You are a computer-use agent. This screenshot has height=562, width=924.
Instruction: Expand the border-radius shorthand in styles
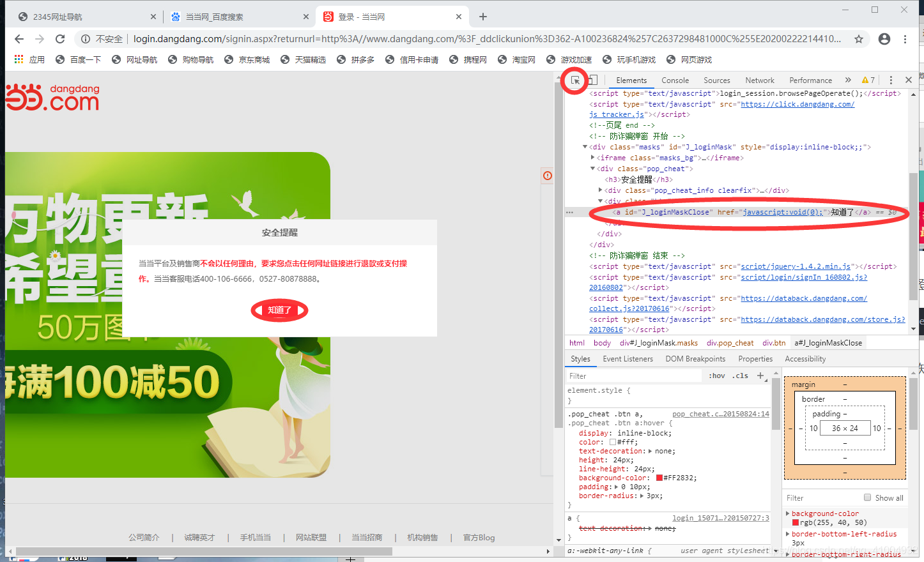tap(642, 496)
